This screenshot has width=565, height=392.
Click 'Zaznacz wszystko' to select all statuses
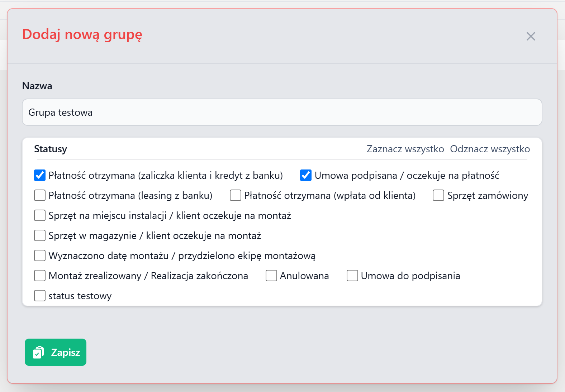tap(405, 149)
